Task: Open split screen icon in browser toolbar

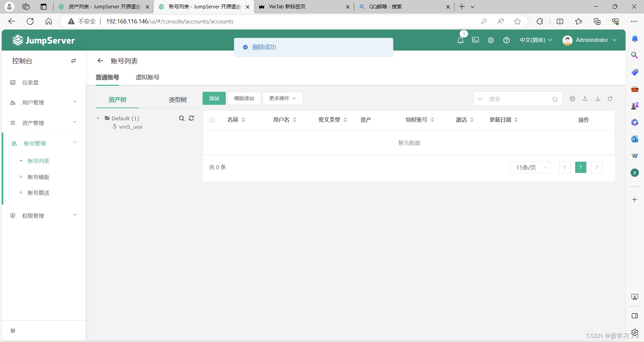Action: (560, 21)
